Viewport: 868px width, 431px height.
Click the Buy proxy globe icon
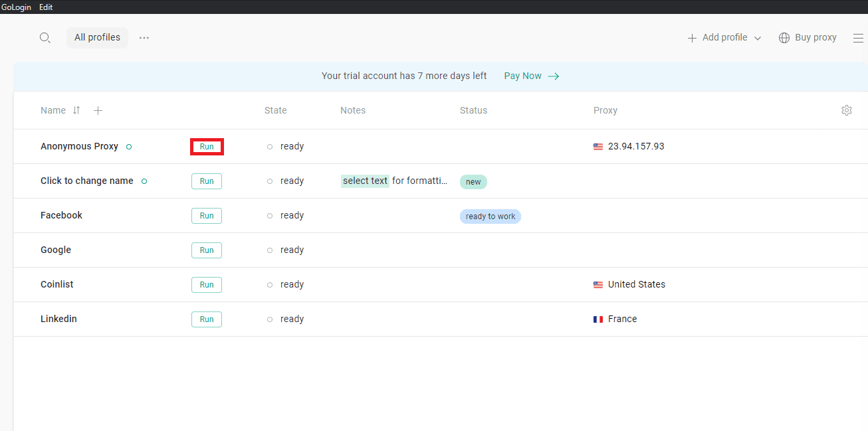pyautogui.click(x=784, y=38)
